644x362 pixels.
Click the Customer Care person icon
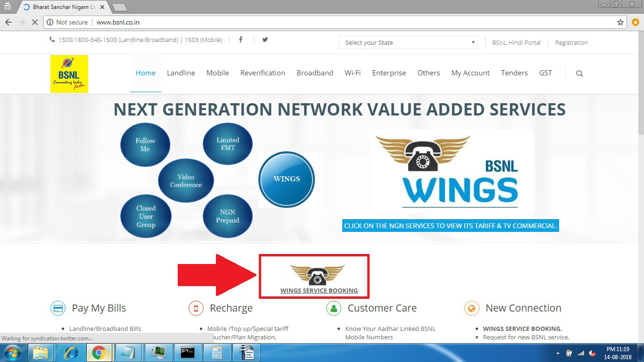click(333, 308)
